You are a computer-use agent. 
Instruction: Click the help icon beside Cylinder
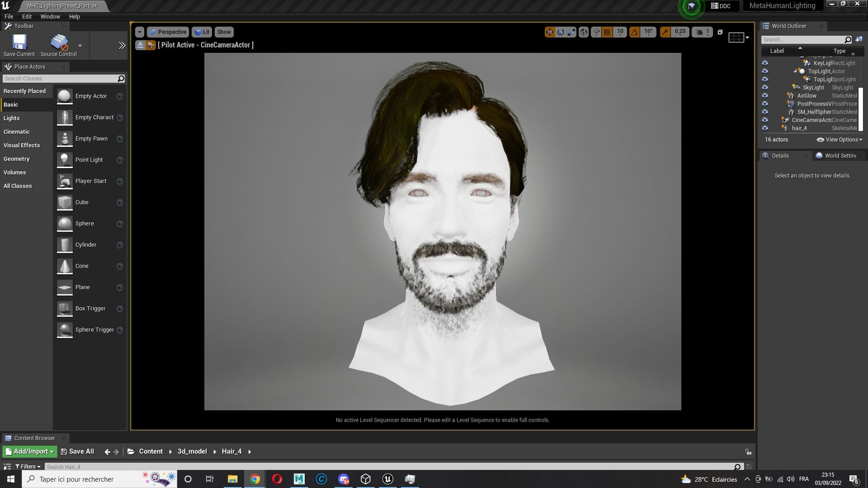pos(120,245)
